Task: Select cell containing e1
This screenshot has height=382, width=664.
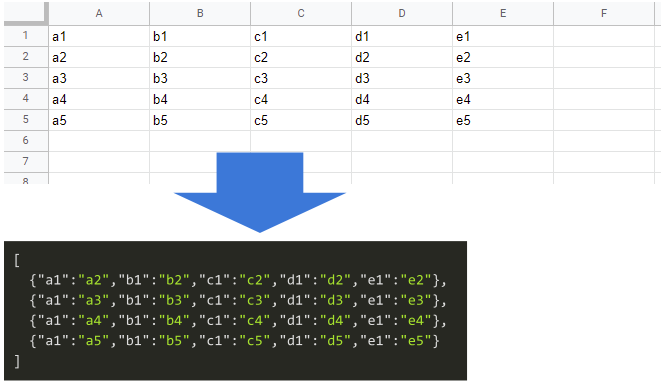Action: click(x=503, y=36)
